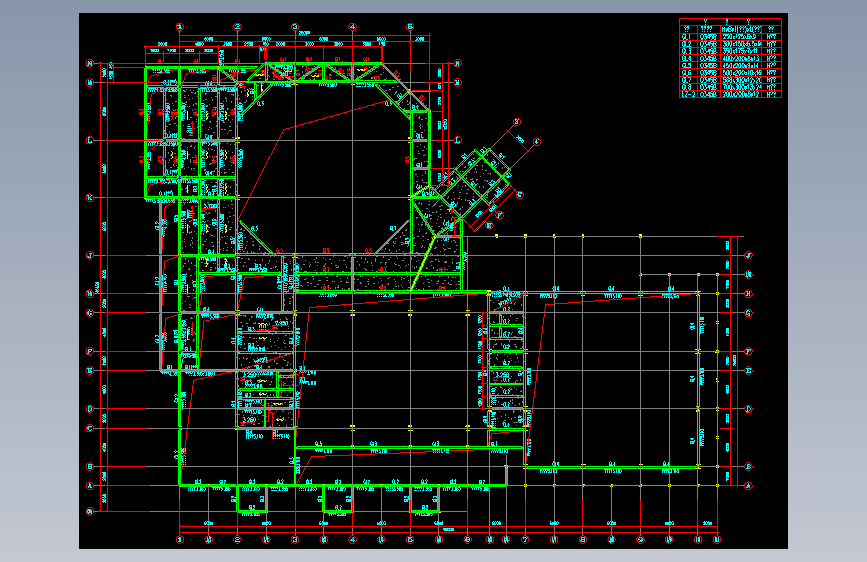Pick axis bubble 3 on the bottom row

pyautogui.click(x=295, y=539)
